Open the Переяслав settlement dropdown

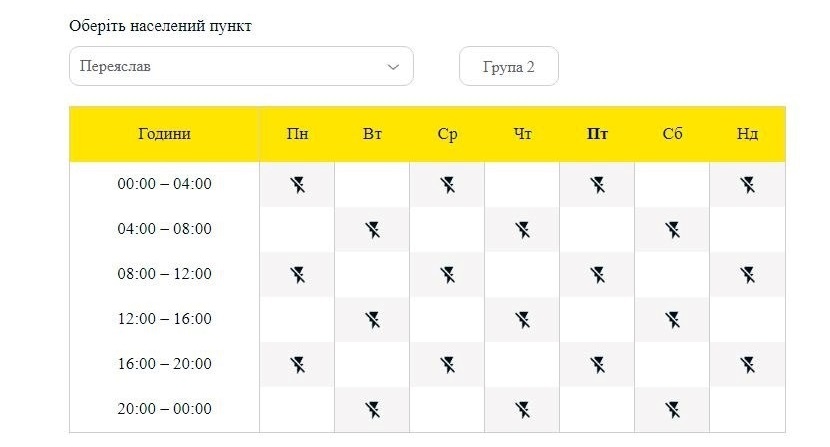click(241, 66)
